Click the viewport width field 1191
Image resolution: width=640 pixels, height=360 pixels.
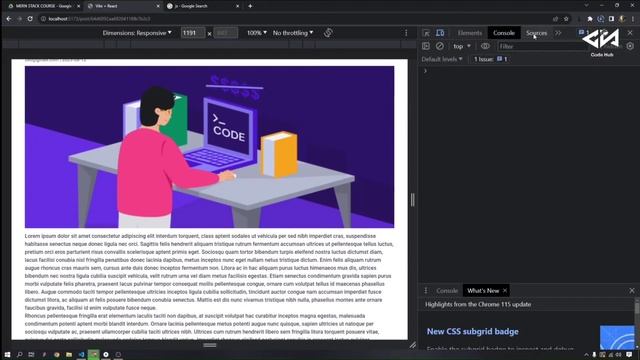pos(193,33)
